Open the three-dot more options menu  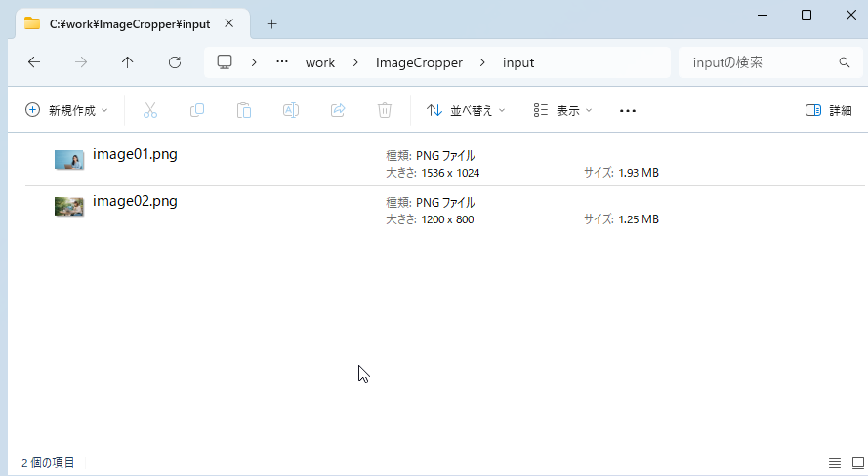point(628,110)
